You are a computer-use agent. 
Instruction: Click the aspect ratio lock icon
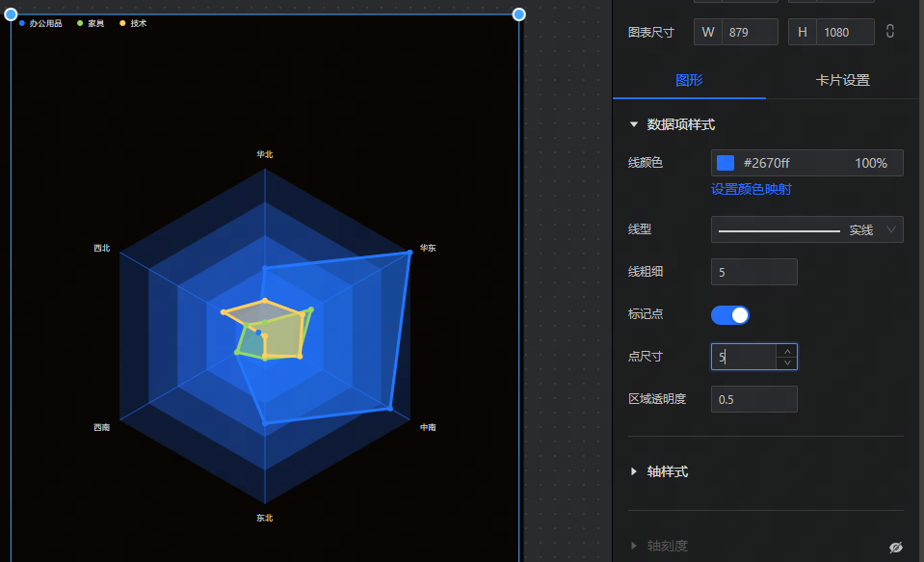(x=890, y=32)
